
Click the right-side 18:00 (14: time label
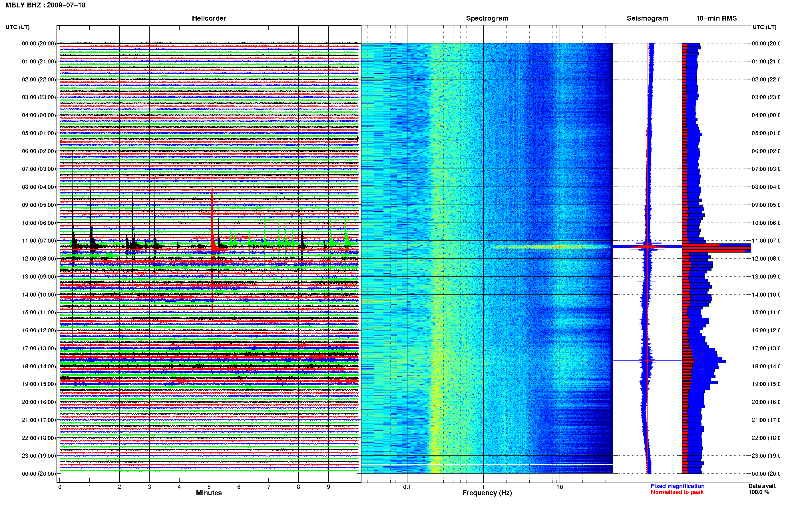pos(766,366)
